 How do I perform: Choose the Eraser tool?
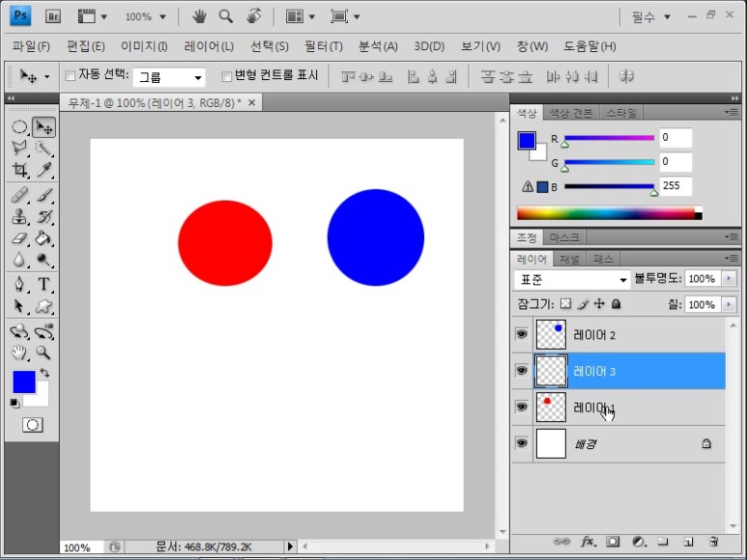click(19, 238)
